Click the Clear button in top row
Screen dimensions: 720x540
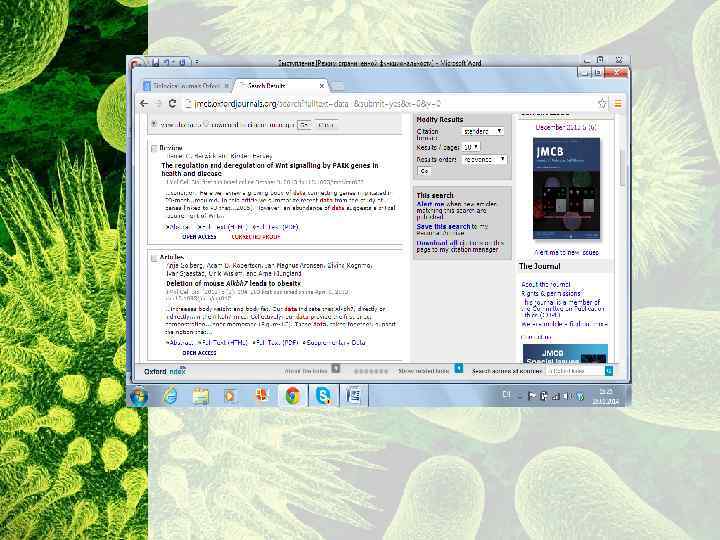pos(326,125)
